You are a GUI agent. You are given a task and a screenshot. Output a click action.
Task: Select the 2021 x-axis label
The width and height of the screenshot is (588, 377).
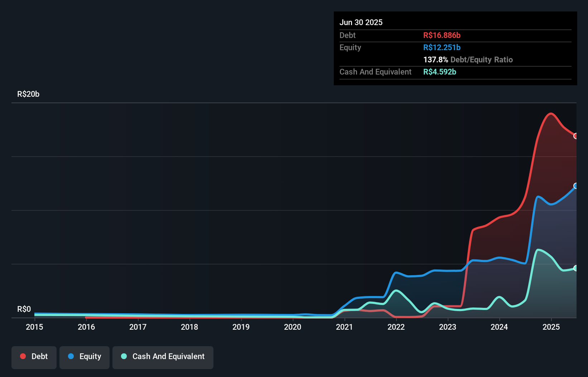click(344, 327)
